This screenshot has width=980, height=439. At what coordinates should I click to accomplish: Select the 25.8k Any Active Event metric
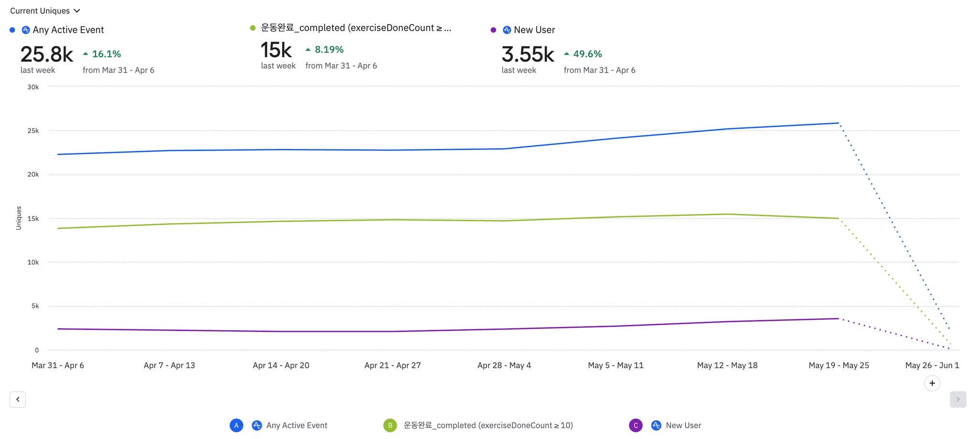[x=46, y=55]
